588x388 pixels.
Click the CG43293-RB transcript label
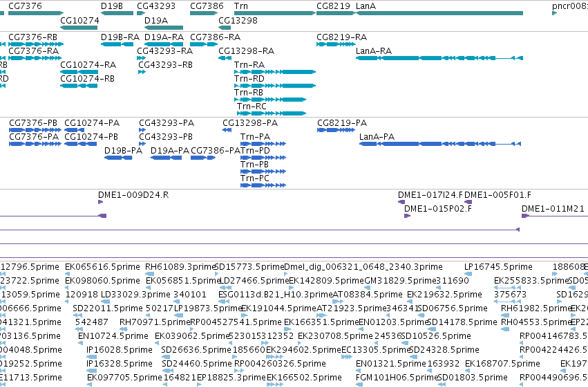tap(165, 65)
